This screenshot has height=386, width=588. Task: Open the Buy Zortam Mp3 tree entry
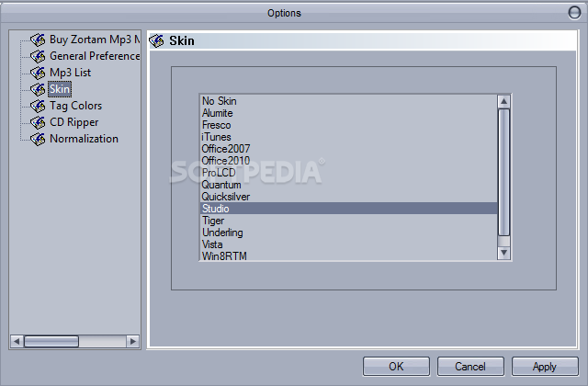tap(95, 40)
